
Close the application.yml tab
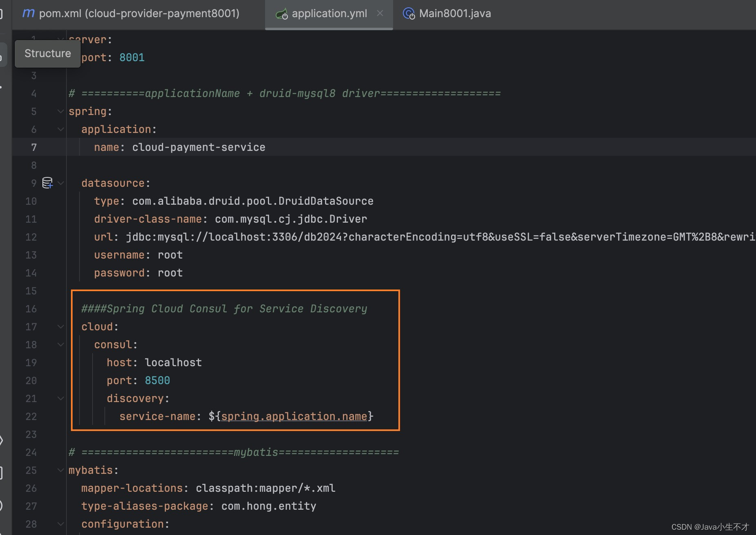point(380,13)
